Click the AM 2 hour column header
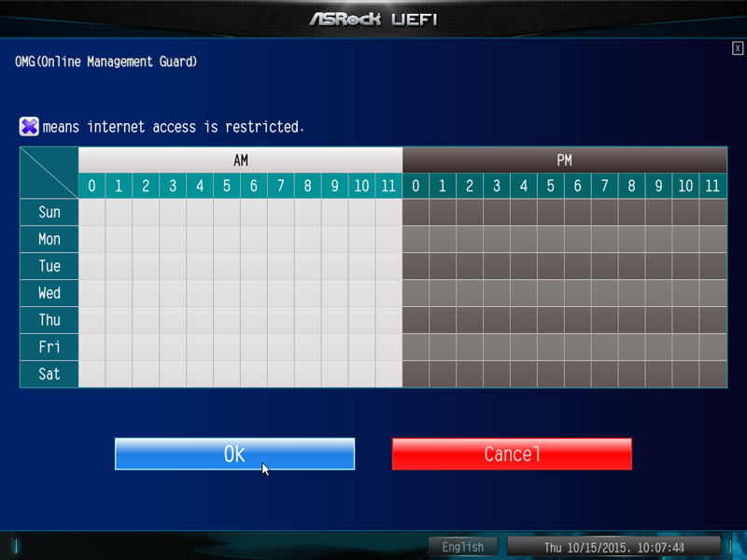Viewport: 747px width, 560px height. [146, 186]
